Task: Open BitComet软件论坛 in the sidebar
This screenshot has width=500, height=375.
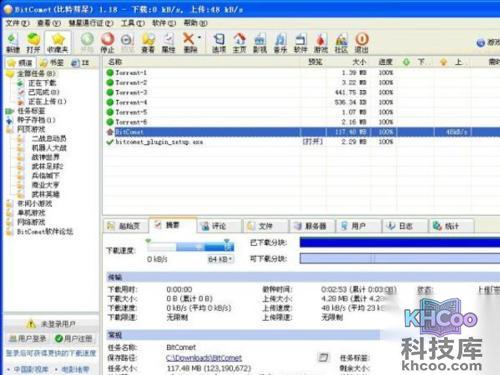Action: [x=45, y=231]
